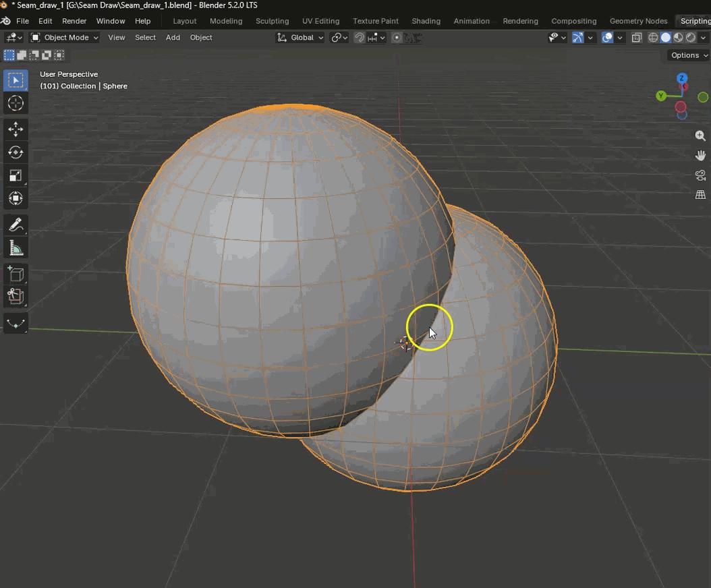
Task: Click the Y axis on navigation gizmo
Action: tap(661, 96)
